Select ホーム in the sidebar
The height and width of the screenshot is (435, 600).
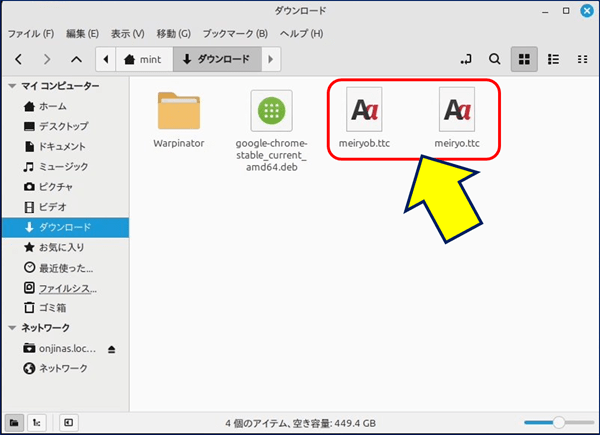click(x=65, y=106)
